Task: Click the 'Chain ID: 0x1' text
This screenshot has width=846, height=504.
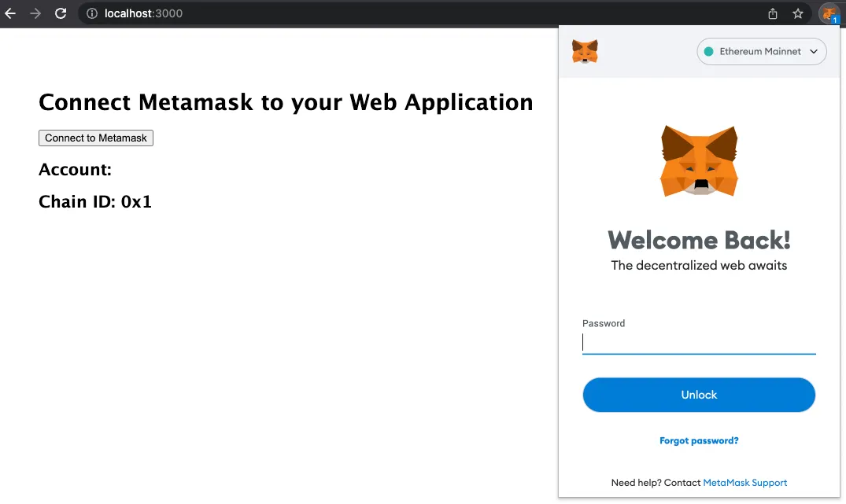Action: (95, 201)
